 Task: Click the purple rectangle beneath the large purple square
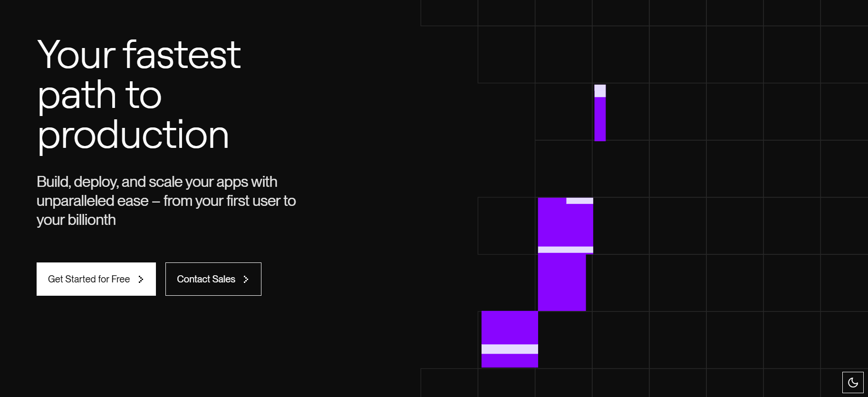point(562,282)
